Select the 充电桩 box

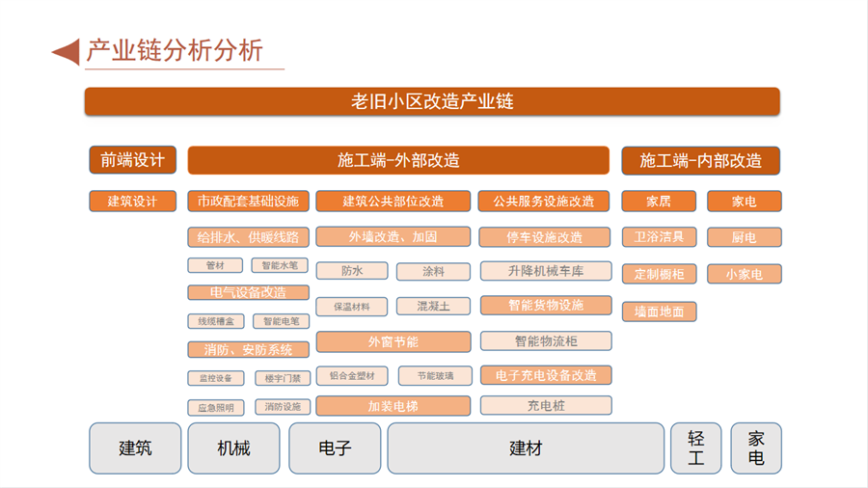coord(546,406)
